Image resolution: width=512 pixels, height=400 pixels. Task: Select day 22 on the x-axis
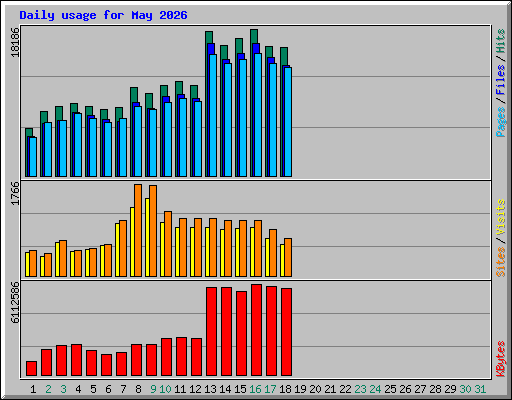click(x=345, y=389)
